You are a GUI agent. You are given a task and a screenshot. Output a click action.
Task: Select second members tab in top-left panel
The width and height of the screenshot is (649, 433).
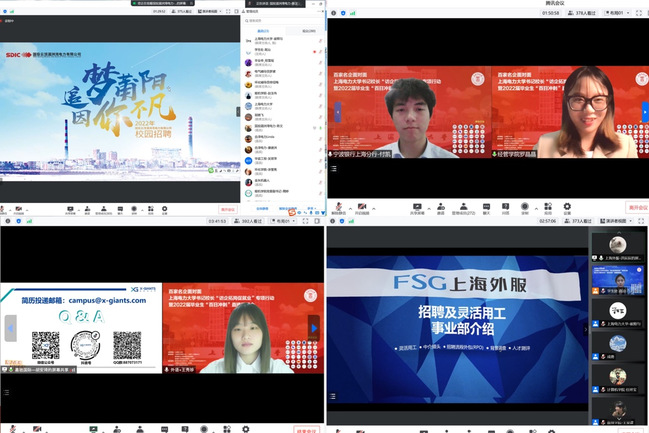click(x=308, y=31)
